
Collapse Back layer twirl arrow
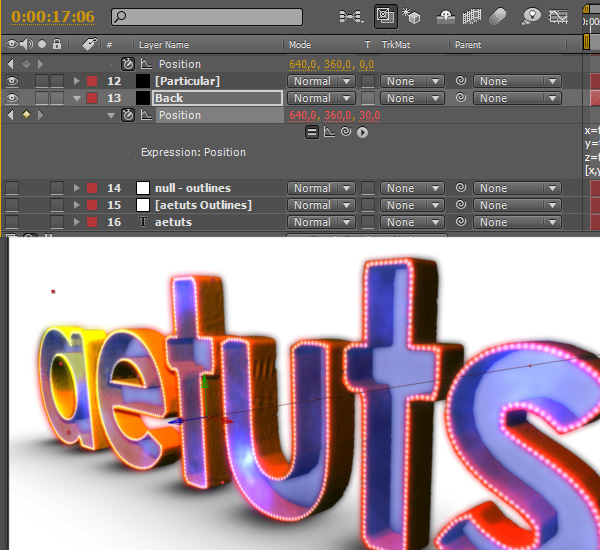pyautogui.click(x=77, y=98)
